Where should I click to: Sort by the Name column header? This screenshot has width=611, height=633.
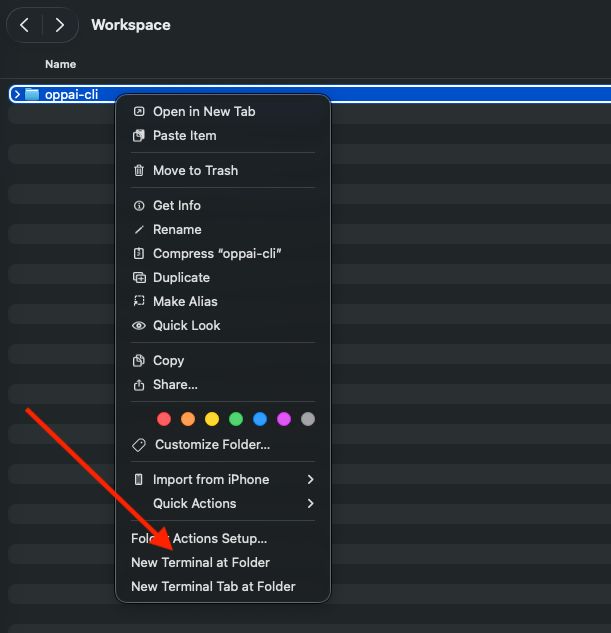[61, 64]
